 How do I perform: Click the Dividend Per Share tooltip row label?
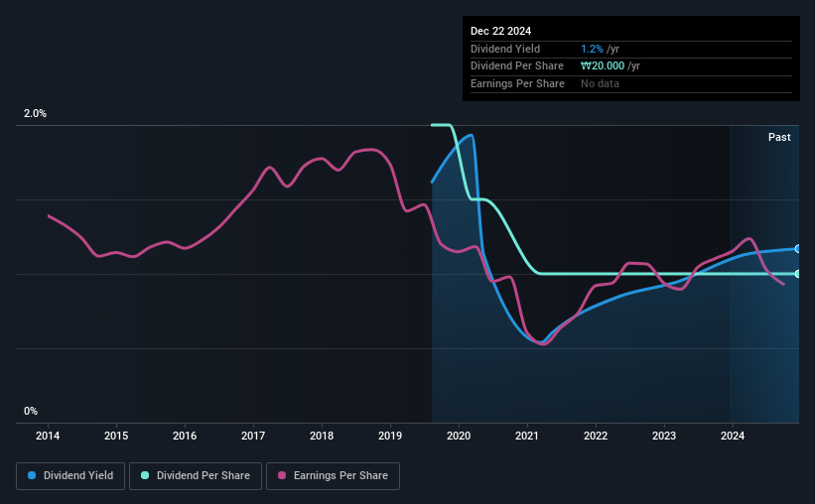point(516,66)
